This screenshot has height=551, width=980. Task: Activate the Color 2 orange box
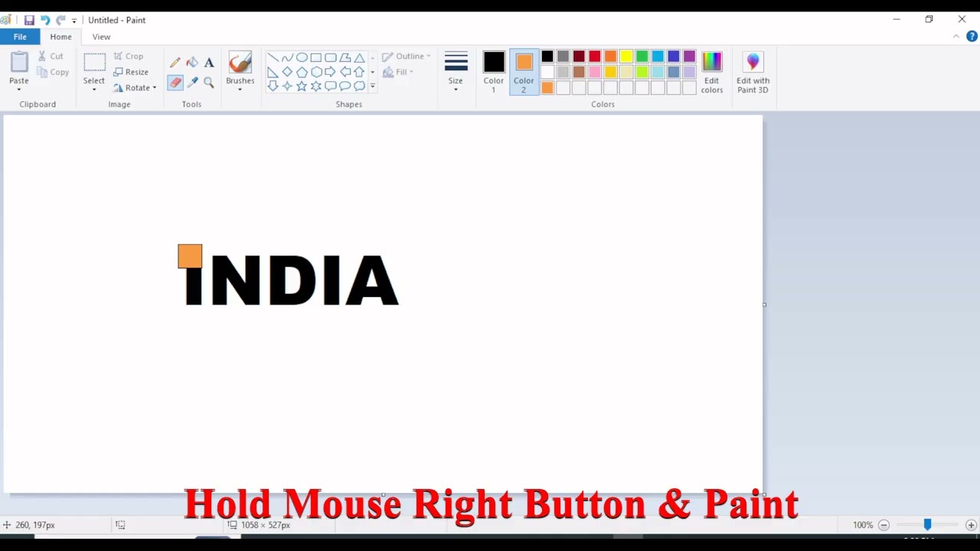click(524, 62)
